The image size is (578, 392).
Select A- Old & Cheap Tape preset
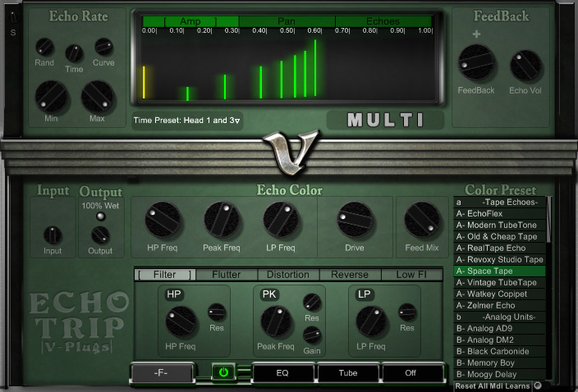pyautogui.click(x=499, y=236)
